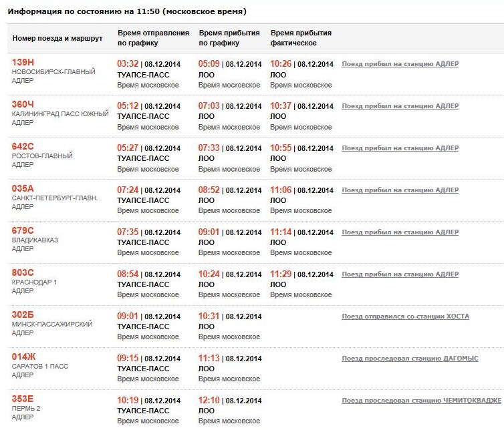This screenshot has width=504, height=430.
Task: Open the АДЛЕР arrival link for train 679С
Action: click(x=400, y=232)
